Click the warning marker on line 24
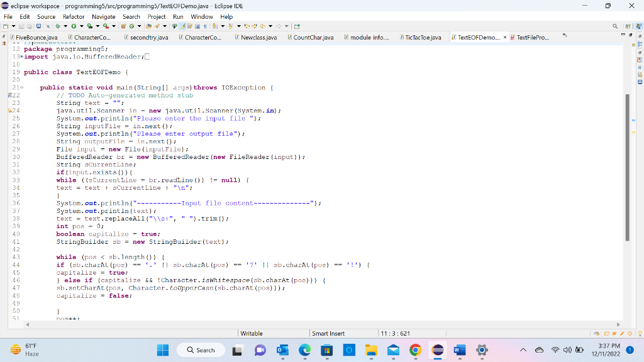 pos(10,111)
